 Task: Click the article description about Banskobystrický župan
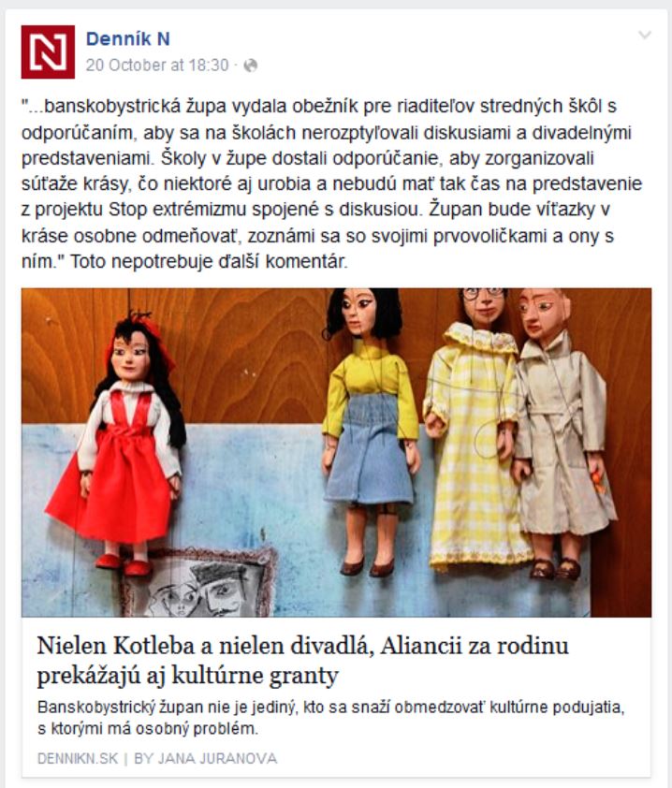tap(330, 717)
